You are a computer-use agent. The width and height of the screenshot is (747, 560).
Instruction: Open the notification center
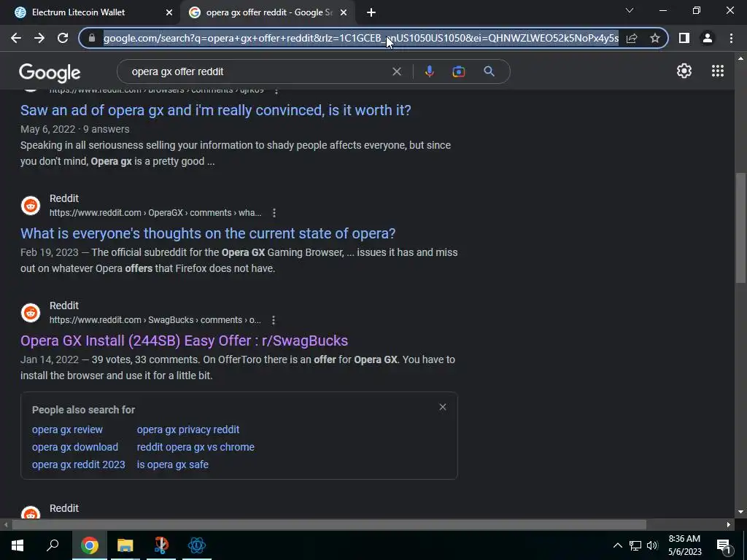click(x=724, y=545)
